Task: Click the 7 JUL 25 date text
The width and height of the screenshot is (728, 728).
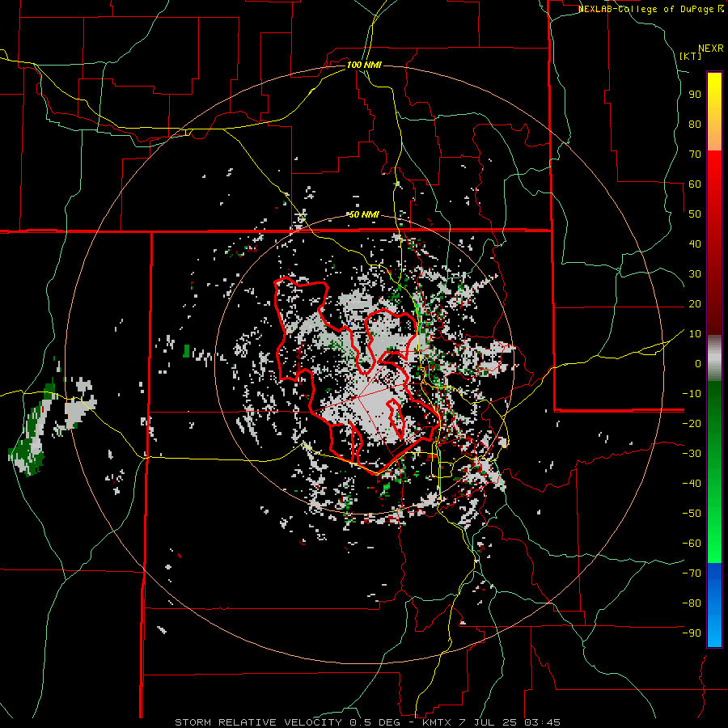Action: click(x=488, y=722)
